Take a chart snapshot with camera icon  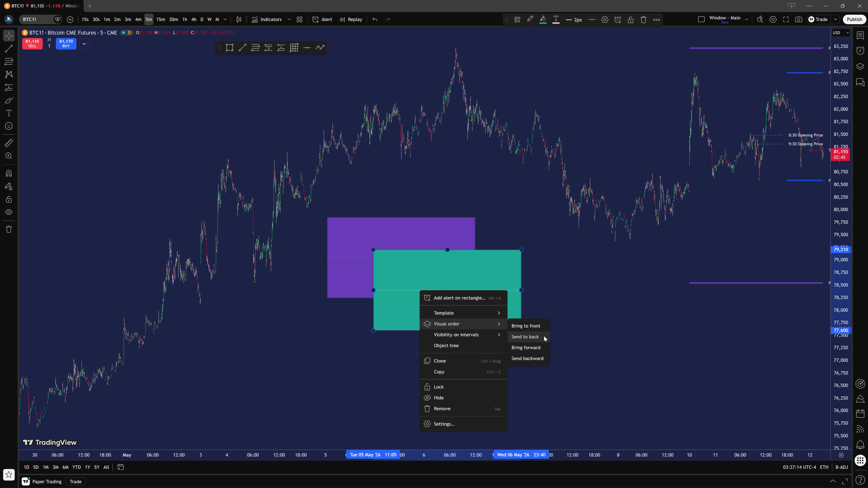pos(799,19)
